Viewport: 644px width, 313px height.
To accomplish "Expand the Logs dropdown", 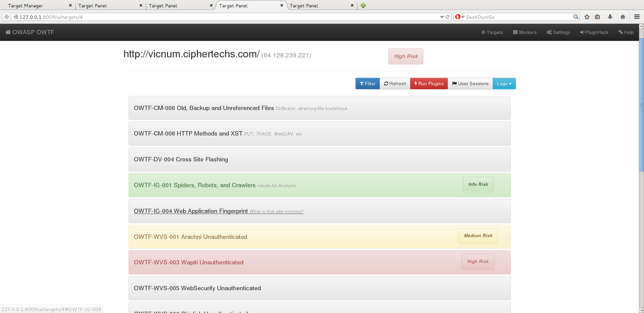I will 504,84.
